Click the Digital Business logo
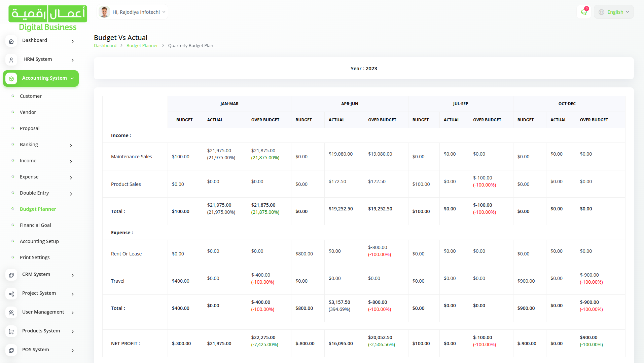This screenshot has height=363, width=644. click(x=48, y=18)
